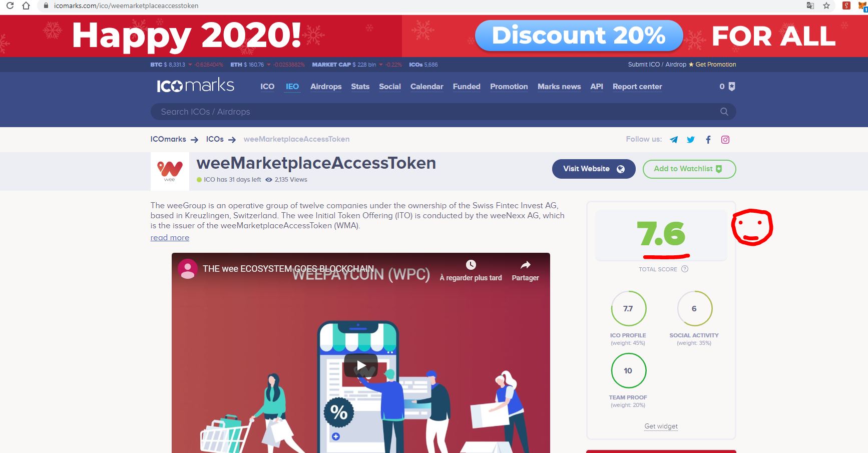Click the Total Score help question icon

(685, 269)
